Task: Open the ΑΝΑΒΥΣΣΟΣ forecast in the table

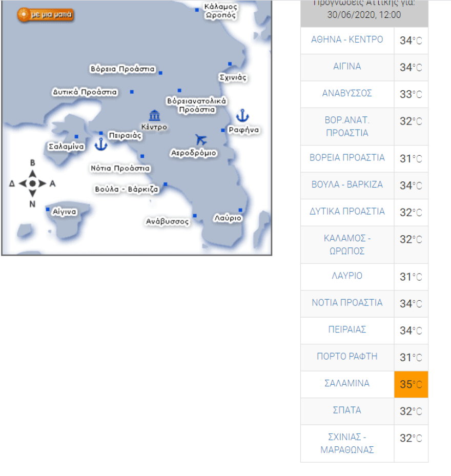Action: [x=347, y=94]
